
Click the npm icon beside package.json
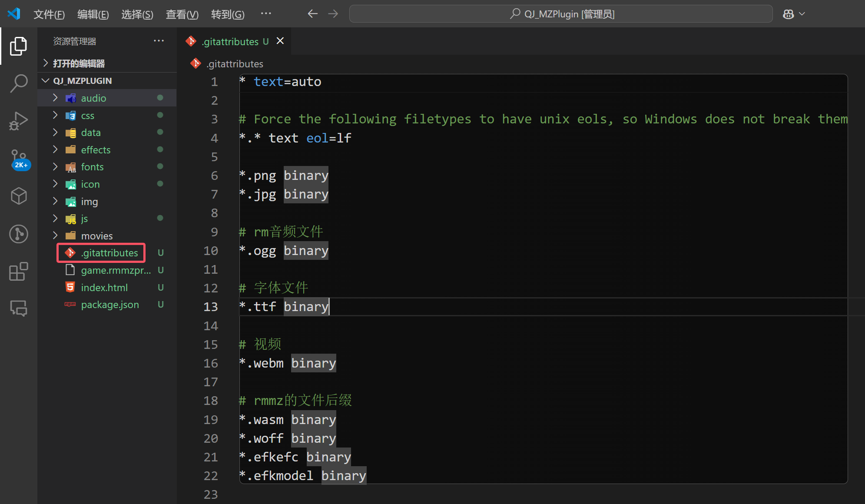click(70, 304)
